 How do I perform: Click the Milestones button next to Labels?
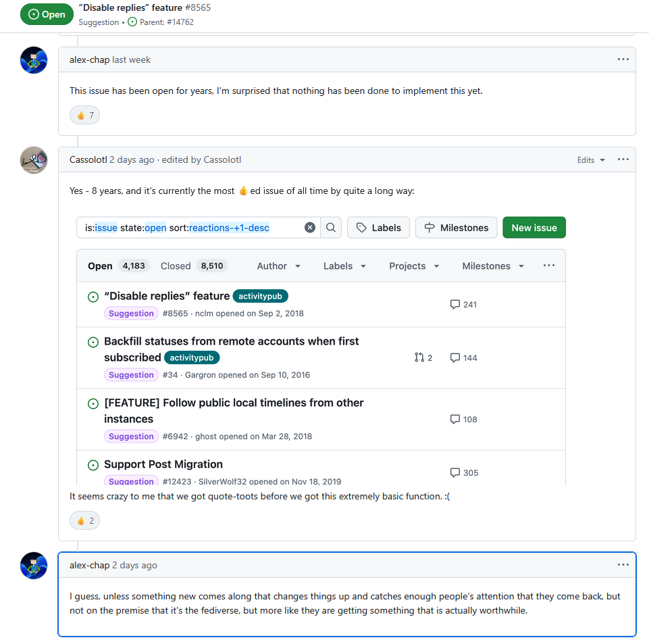point(456,228)
